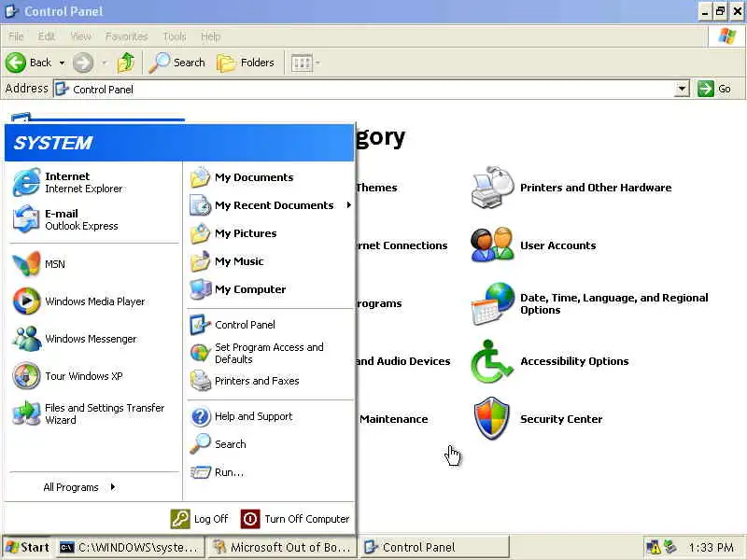
Task: Click the Security Center shield icon
Action: click(x=492, y=418)
